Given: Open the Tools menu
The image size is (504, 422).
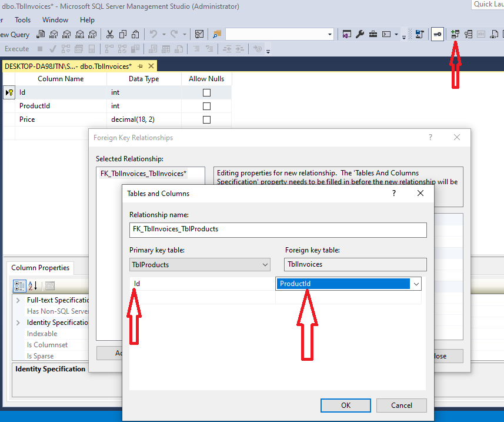Looking at the screenshot, I should point(22,20).
